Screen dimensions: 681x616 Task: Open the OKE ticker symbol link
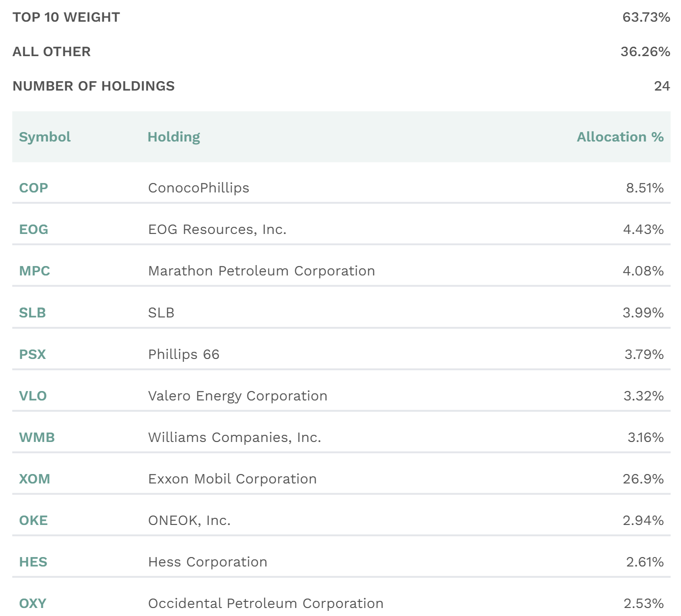(33, 520)
